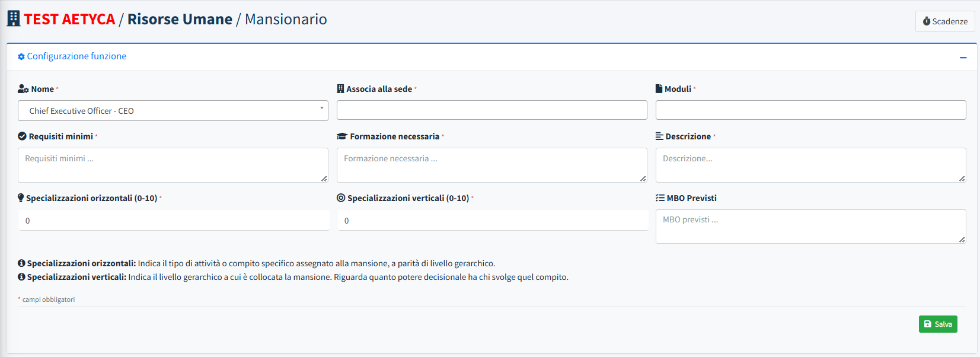Click the lightbulb icon beside Specializzazioni orizzontali

[x=21, y=198]
